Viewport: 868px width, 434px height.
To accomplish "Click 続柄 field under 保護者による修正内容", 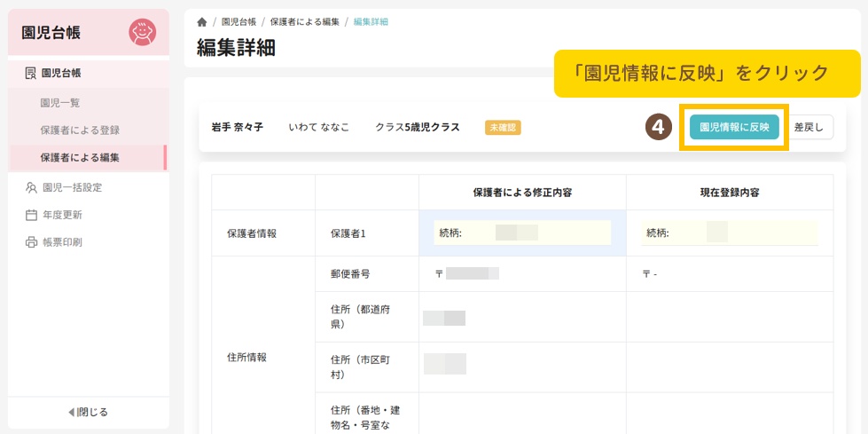I will (522, 233).
